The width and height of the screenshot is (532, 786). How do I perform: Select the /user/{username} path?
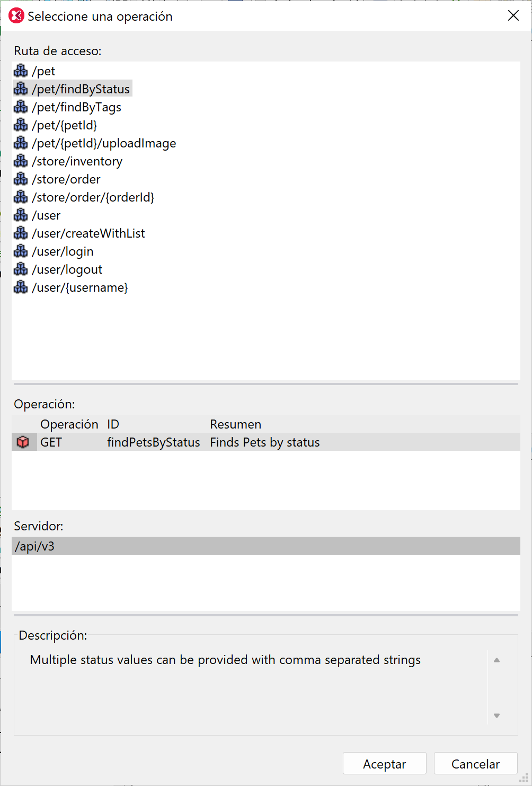(x=79, y=287)
